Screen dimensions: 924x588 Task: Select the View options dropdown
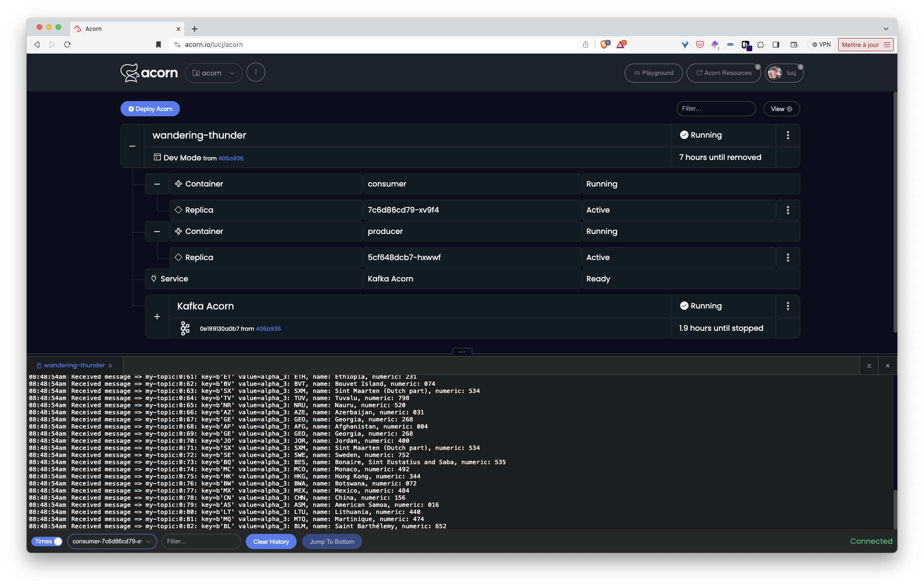point(781,108)
